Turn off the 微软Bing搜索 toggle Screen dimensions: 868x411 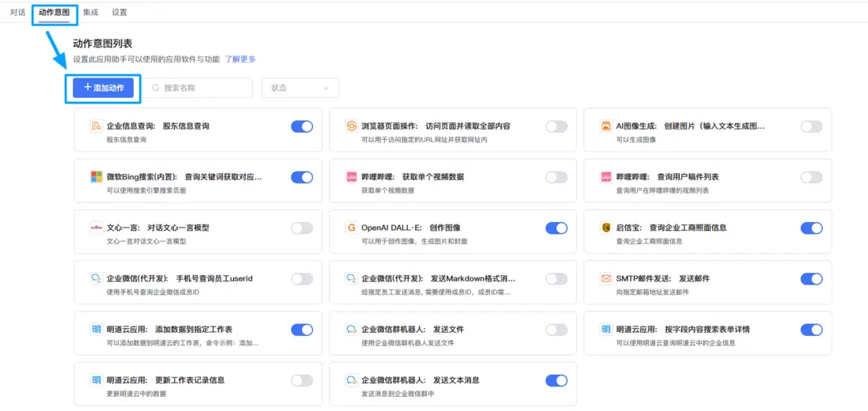302,178
